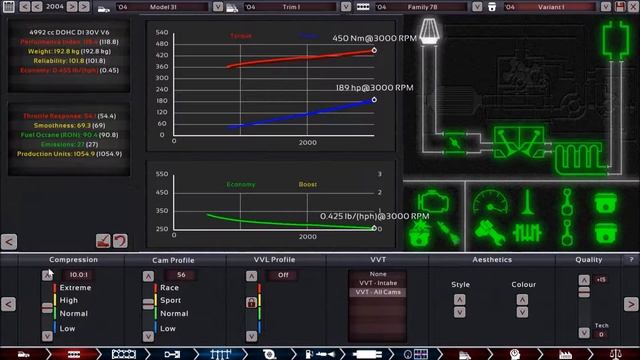Click the check engine warning light icon
This screenshot has height=360, width=640.
(x=433, y=202)
